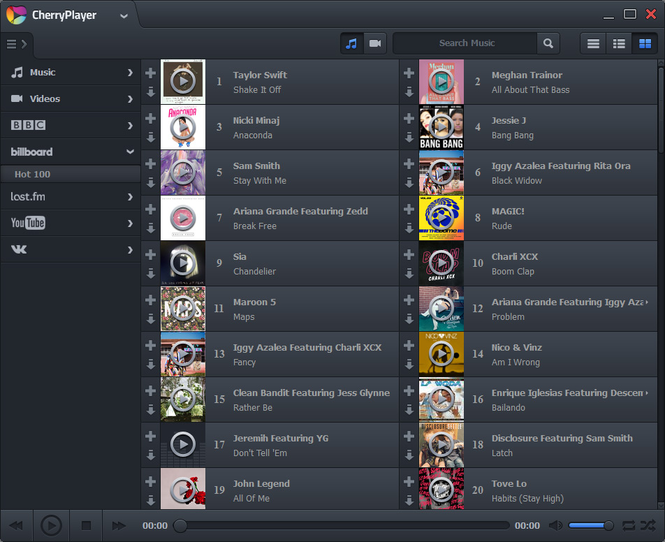Download Taylor Swift Shake It Off
Viewport: 665px width, 542px height.
pyautogui.click(x=151, y=92)
